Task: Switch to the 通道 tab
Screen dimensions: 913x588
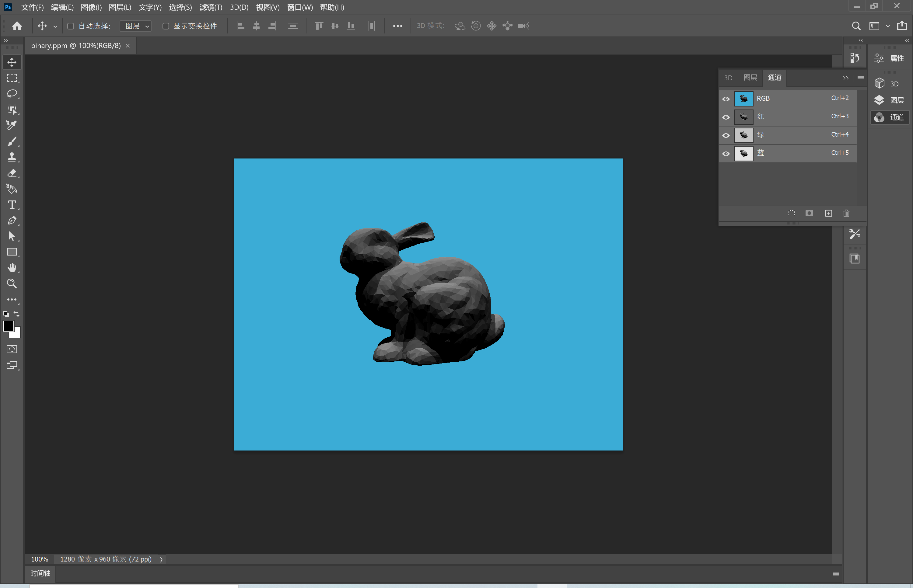Action: [x=774, y=77]
